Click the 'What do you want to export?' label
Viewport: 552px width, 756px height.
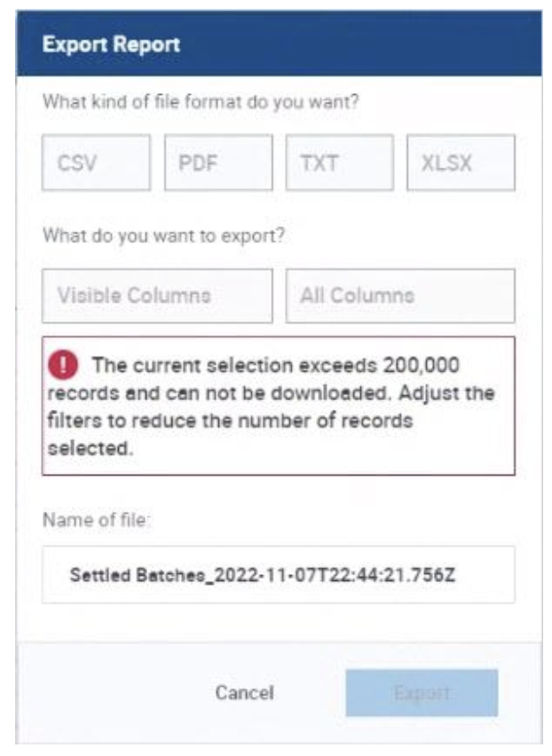(x=167, y=238)
